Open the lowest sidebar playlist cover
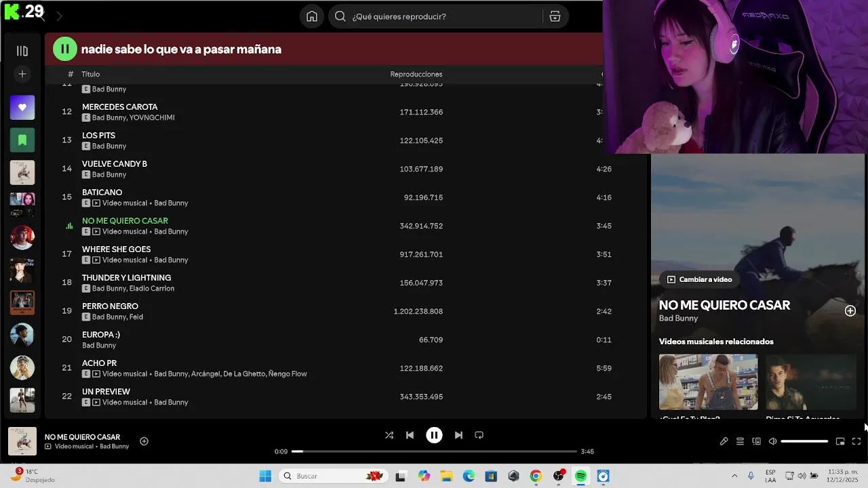The width and height of the screenshot is (868, 488). 22,400
